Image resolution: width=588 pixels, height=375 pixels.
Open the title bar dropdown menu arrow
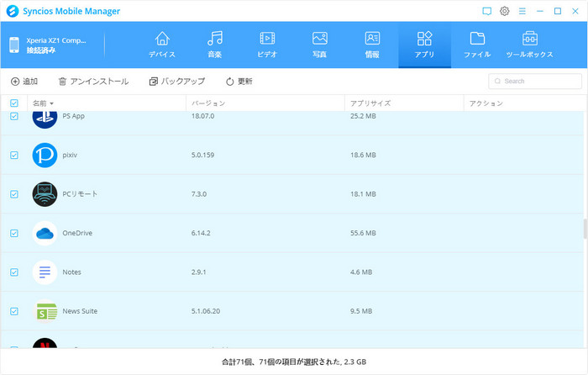pos(522,11)
